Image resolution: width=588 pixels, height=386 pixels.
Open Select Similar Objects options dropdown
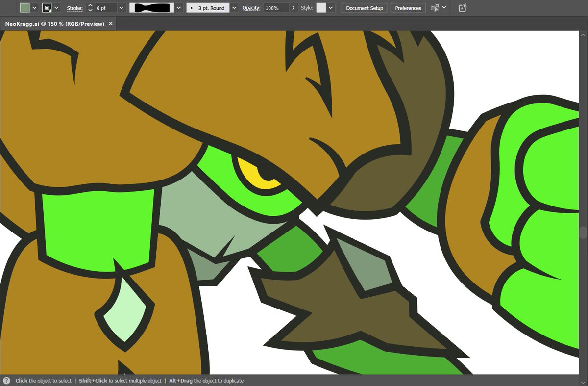pos(444,8)
